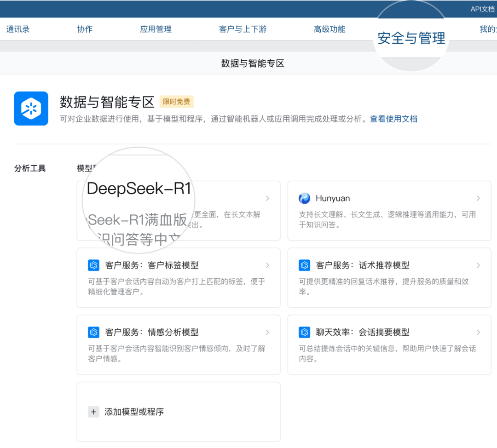The width and height of the screenshot is (497, 448).
Task: Expand the 话术推荐模型 chevron arrow
Action: (478, 265)
